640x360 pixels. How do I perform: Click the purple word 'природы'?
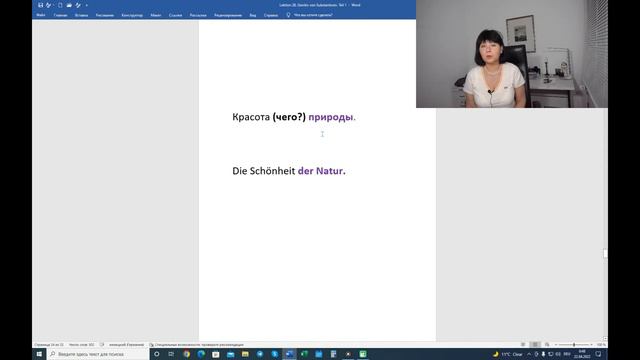click(331, 117)
